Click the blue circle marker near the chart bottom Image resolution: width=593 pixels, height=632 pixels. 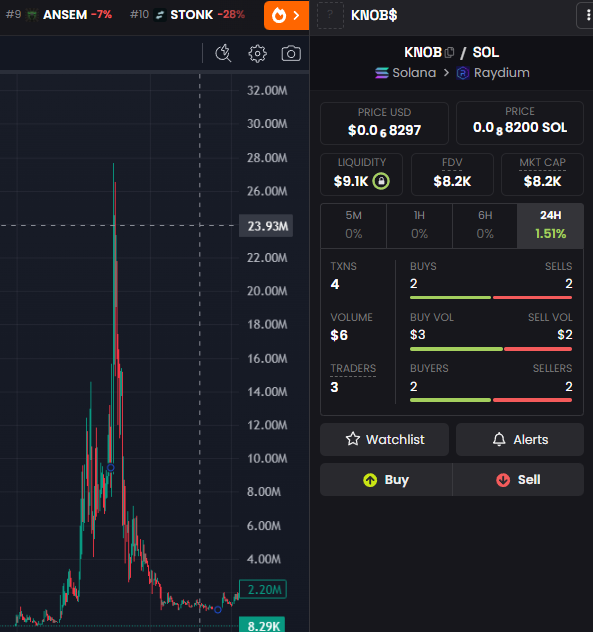[x=218, y=610]
